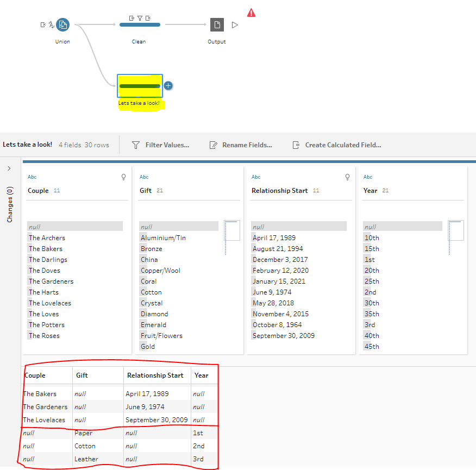476x470 pixels.
Task: Change the Abc data type of Year field
Action: pos(368,177)
